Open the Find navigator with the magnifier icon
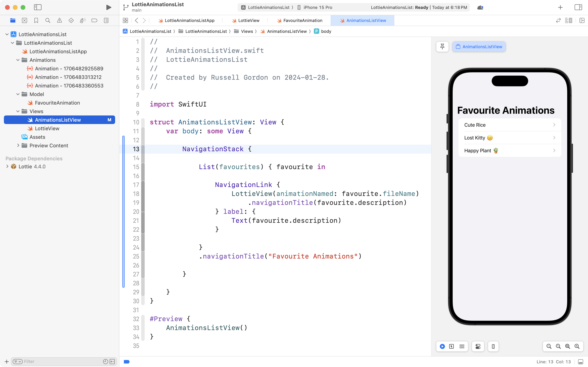 tap(48, 20)
